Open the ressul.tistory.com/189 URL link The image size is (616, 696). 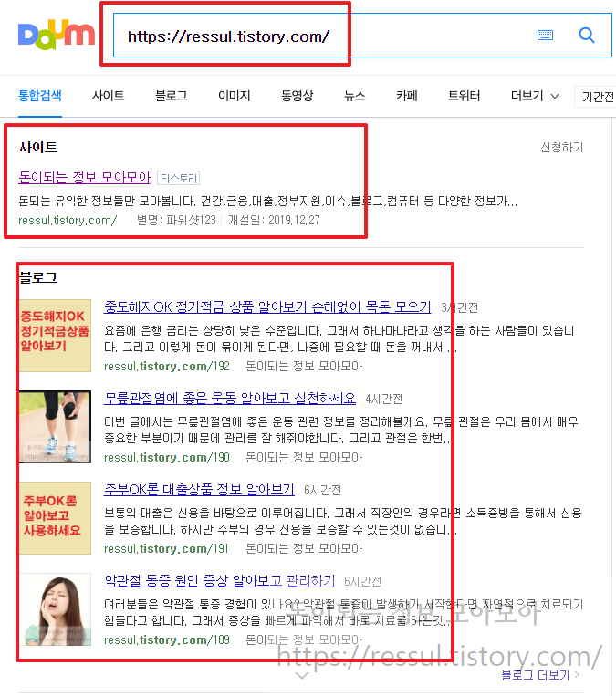(166, 639)
